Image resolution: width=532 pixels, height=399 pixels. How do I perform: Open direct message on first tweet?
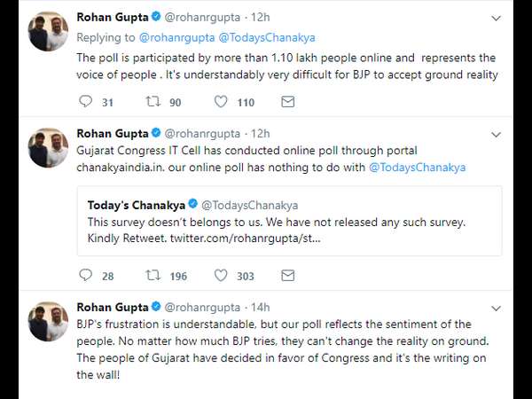click(x=286, y=102)
